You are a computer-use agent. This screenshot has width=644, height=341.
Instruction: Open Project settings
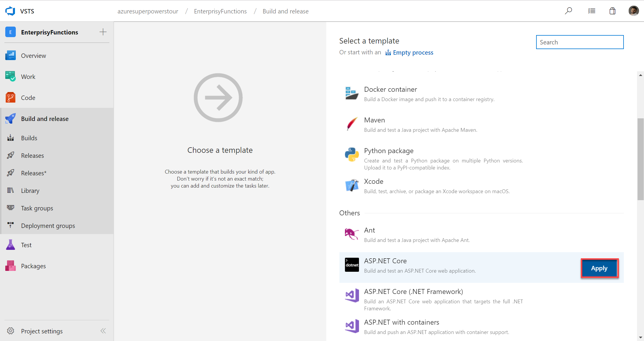tap(42, 331)
